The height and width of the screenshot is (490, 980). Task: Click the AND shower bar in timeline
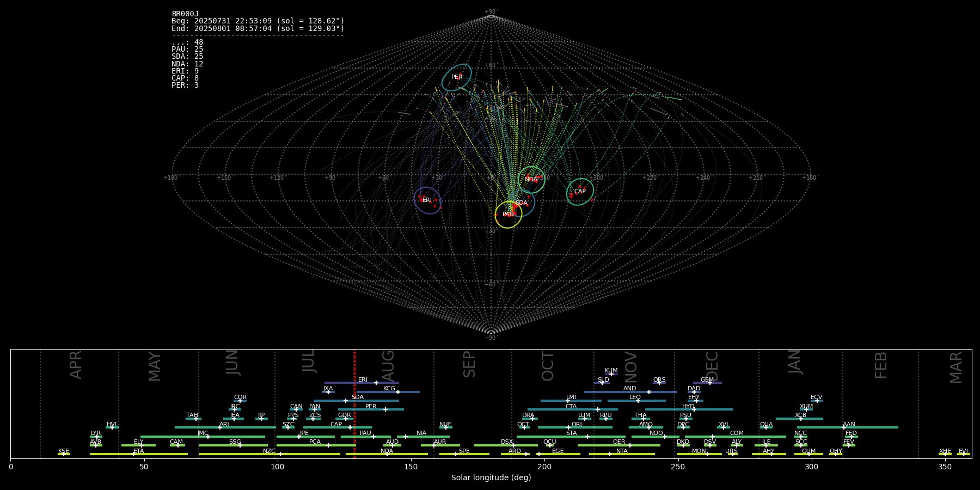click(x=630, y=391)
